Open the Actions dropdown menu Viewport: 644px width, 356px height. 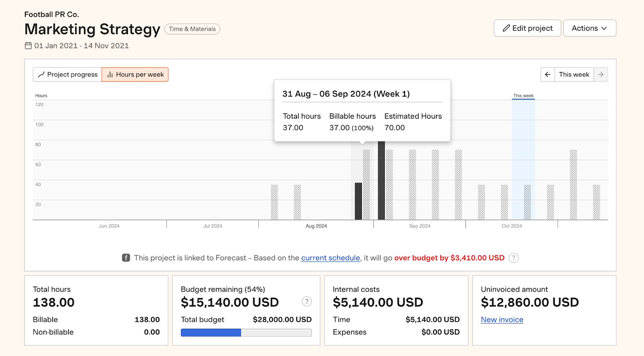pos(589,28)
